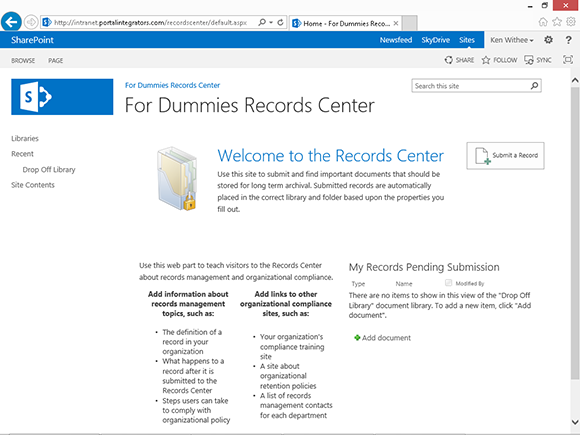The width and height of the screenshot is (580, 435).
Task: Open the Ken Withee user menu
Action: pos(512,40)
